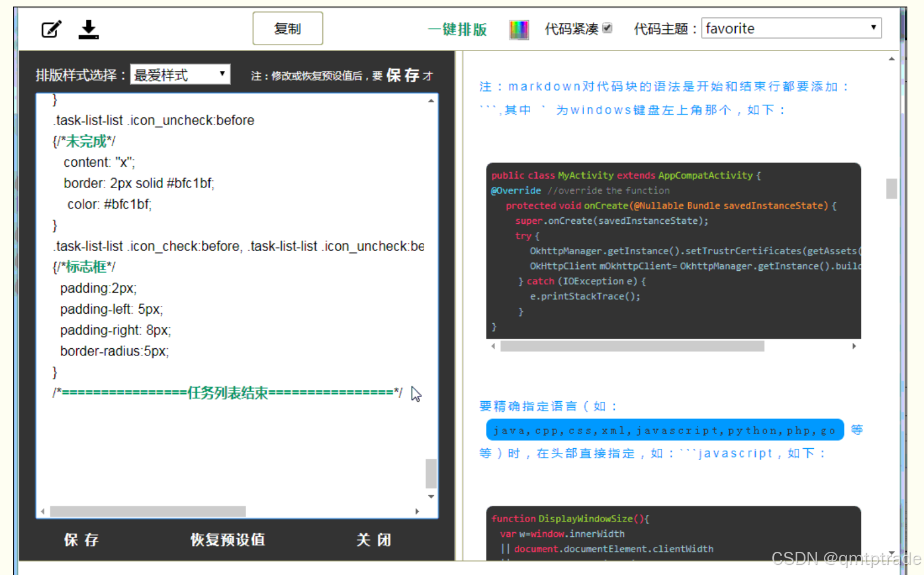Click 恢复预设值 restore defaults button
The width and height of the screenshot is (924, 575).
click(228, 540)
